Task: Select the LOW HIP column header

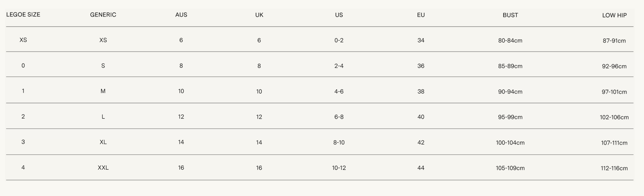Action: coord(614,15)
